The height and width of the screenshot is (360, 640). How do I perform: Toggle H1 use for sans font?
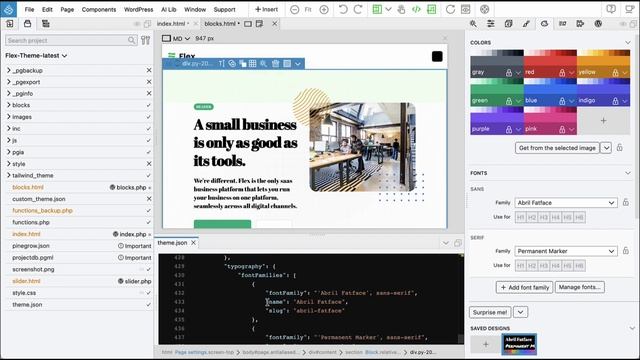520,218
